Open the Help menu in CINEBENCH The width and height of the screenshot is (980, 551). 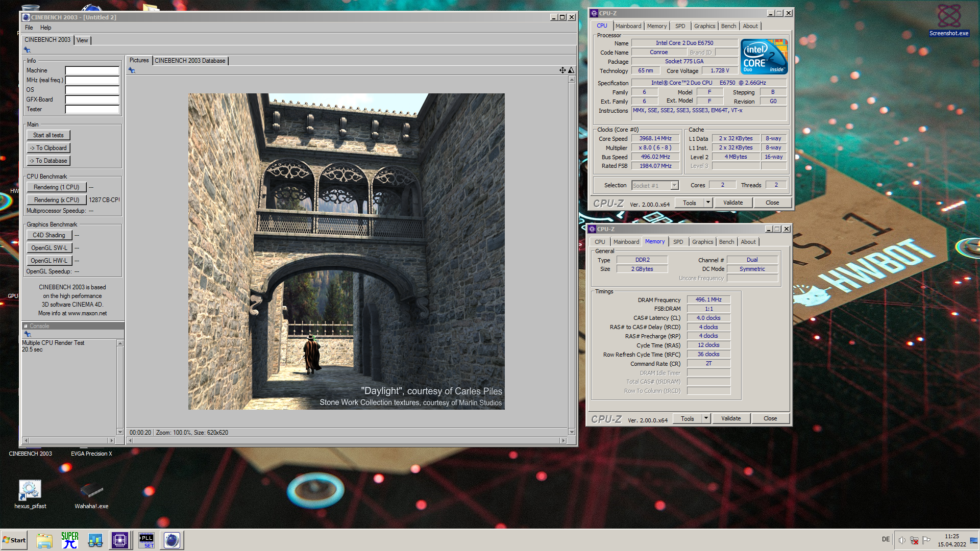(45, 28)
